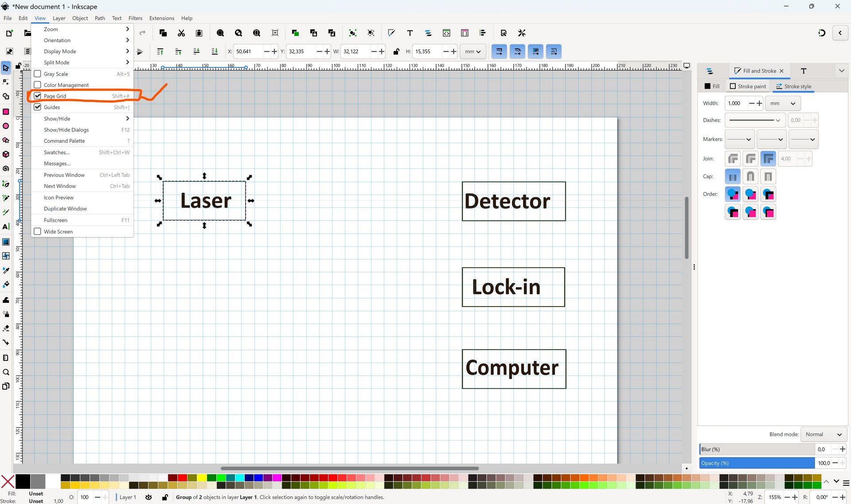The image size is (851, 504).
Task: Select round cap stroke style
Action: (x=750, y=177)
